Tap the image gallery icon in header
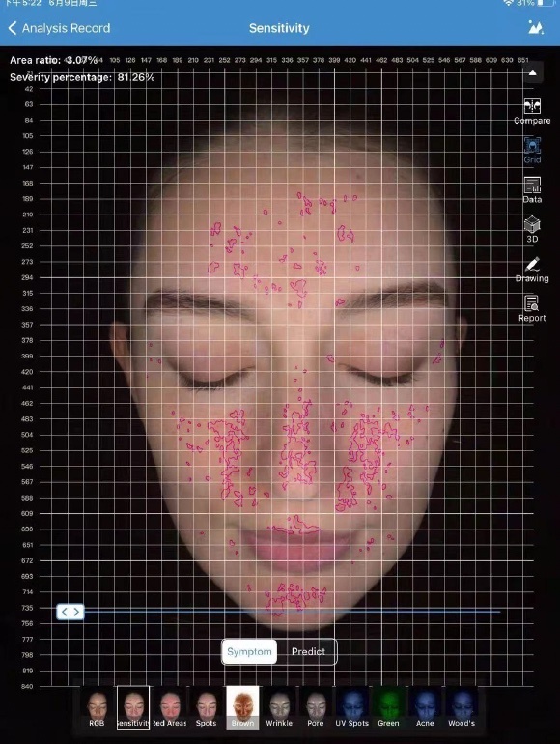Viewport: 560px width, 744px height. pos(536,27)
